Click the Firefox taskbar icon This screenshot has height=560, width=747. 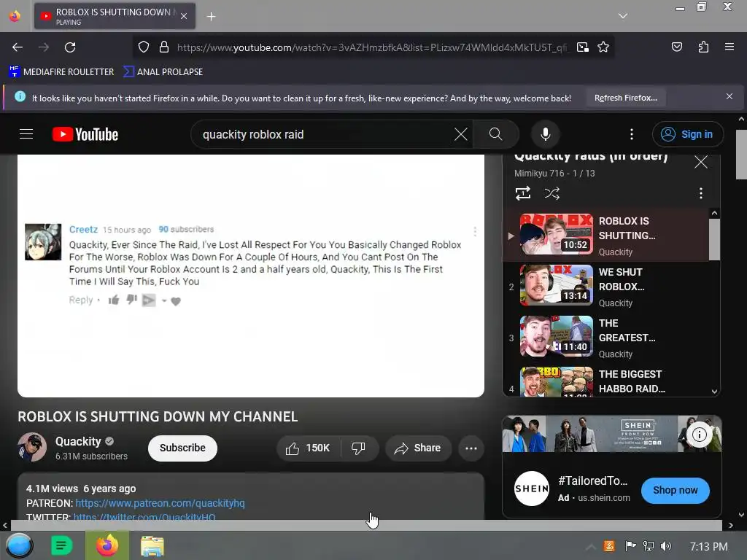[107, 545]
